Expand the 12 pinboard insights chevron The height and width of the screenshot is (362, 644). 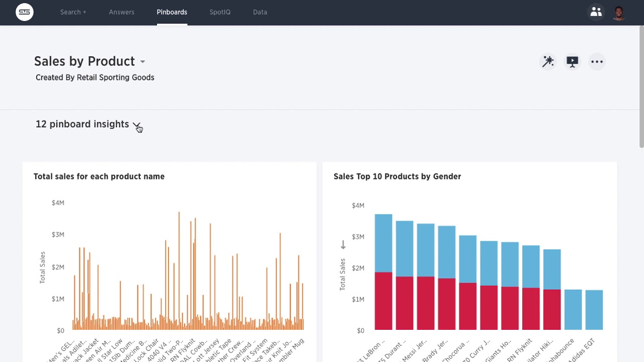point(136,124)
